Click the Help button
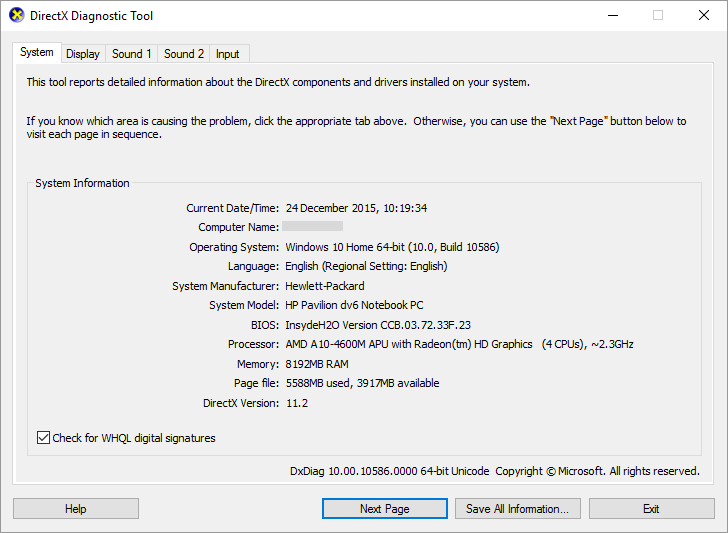The height and width of the screenshot is (533, 728). coord(76,509)
